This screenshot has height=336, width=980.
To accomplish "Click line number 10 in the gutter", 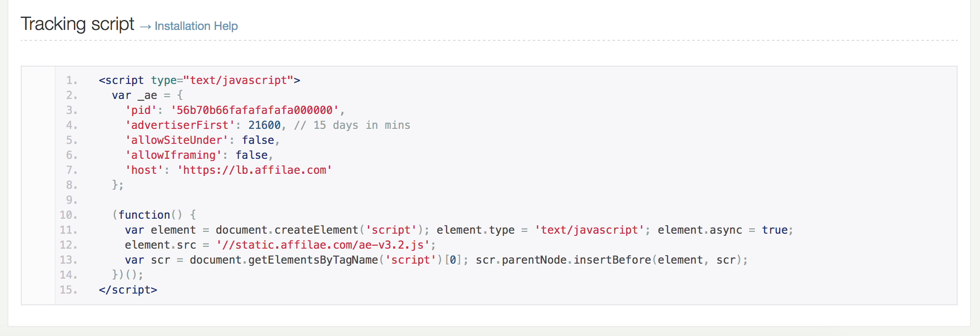I will click(x=68, y=215).
